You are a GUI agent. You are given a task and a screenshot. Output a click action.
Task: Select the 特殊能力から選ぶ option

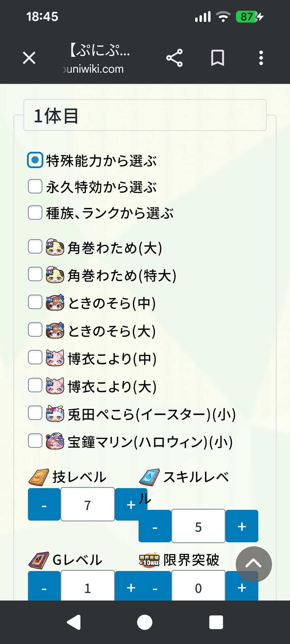(35, 160)
